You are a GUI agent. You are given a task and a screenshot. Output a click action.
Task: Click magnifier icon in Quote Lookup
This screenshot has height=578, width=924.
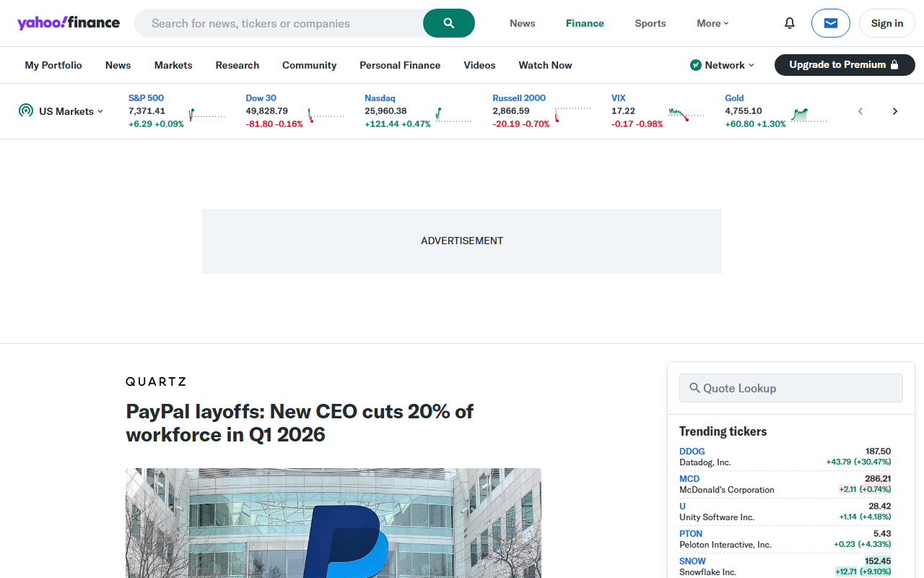(x=694, y=388)
